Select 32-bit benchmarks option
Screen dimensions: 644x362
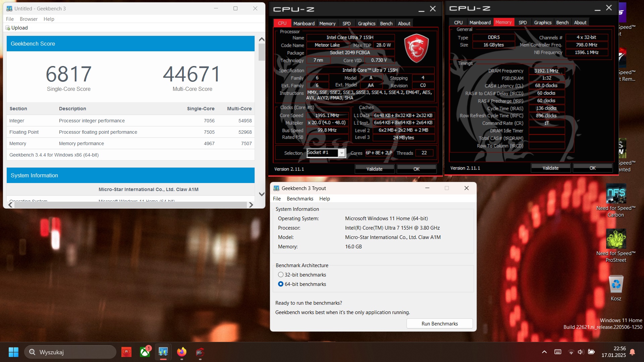[x=281, y=275]
